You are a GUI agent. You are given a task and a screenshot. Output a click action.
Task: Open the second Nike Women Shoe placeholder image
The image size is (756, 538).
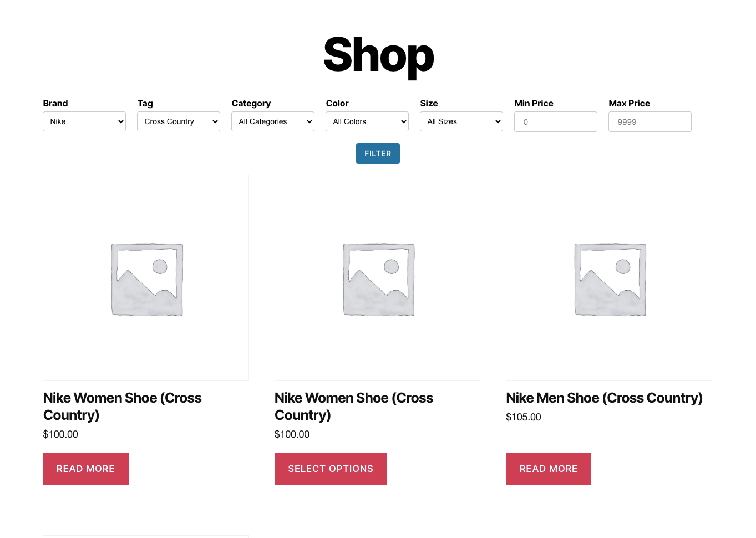coord(377,278)
